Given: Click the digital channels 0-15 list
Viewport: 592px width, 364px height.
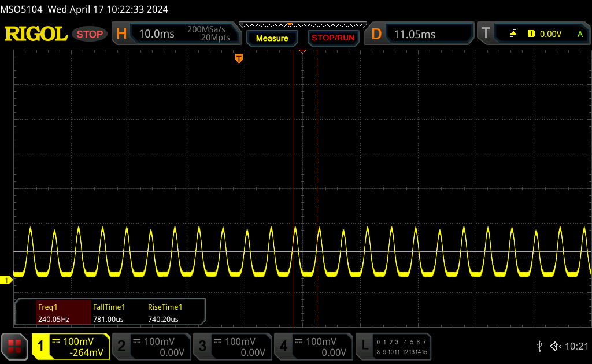Looking at the screenshot, I should click(402, 347).
